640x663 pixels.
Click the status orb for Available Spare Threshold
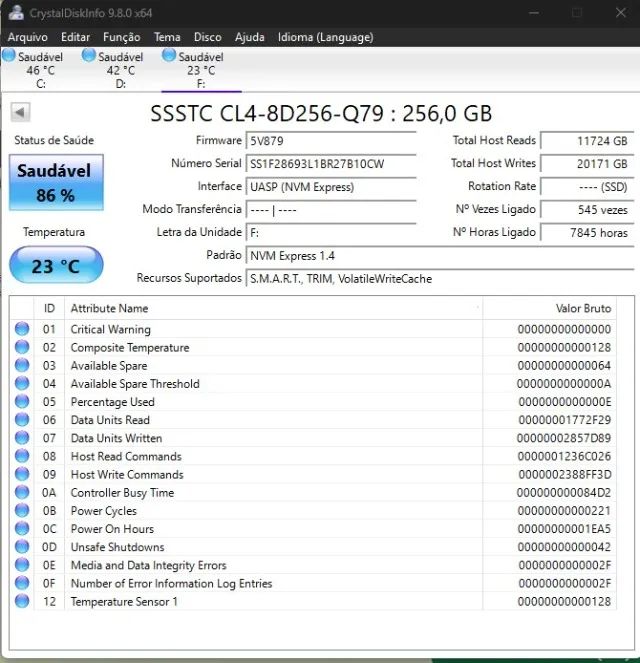coord(22,384)
